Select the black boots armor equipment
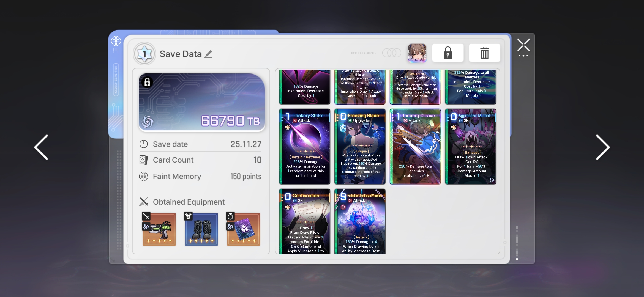 click(201, 229)
